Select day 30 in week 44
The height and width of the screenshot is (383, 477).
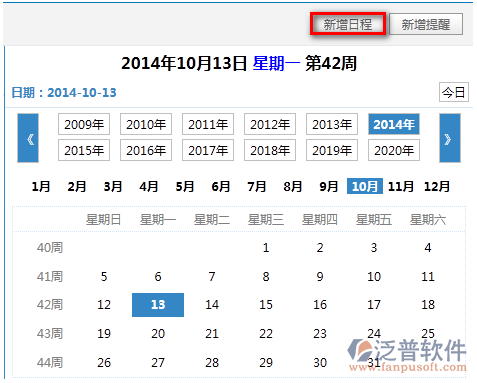320,363
